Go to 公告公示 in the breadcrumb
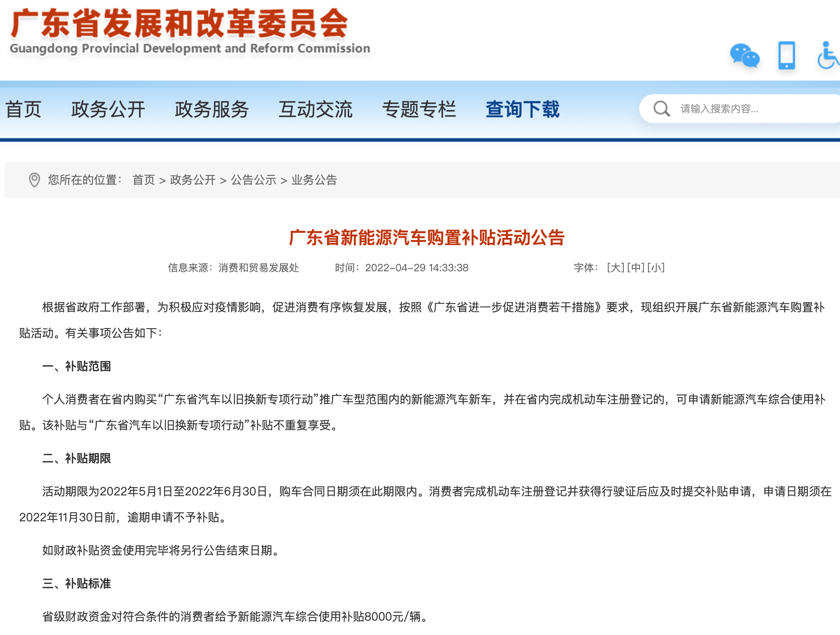Image resolution: width=840 pixels, height=635 pixels. tap(254, 180)
